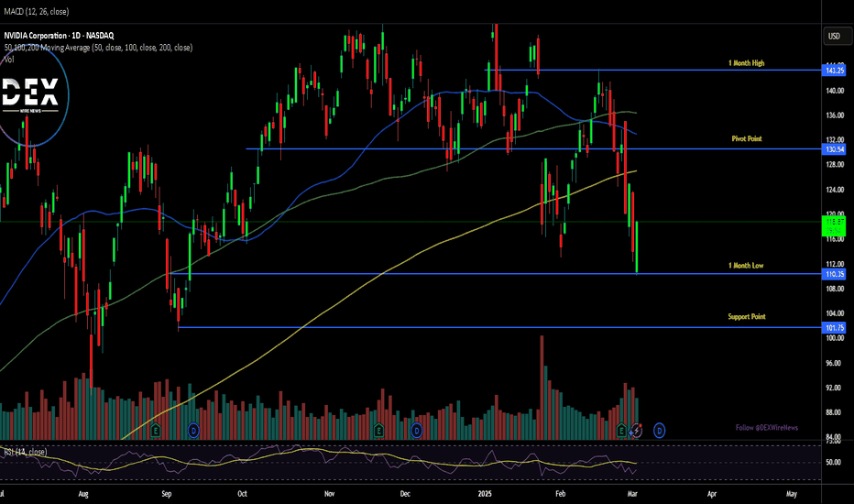Image resolution: width=854 pixels, height=504 pixels.
Task: Click the Aug label on the time axis
Action: tap(83, 494)
